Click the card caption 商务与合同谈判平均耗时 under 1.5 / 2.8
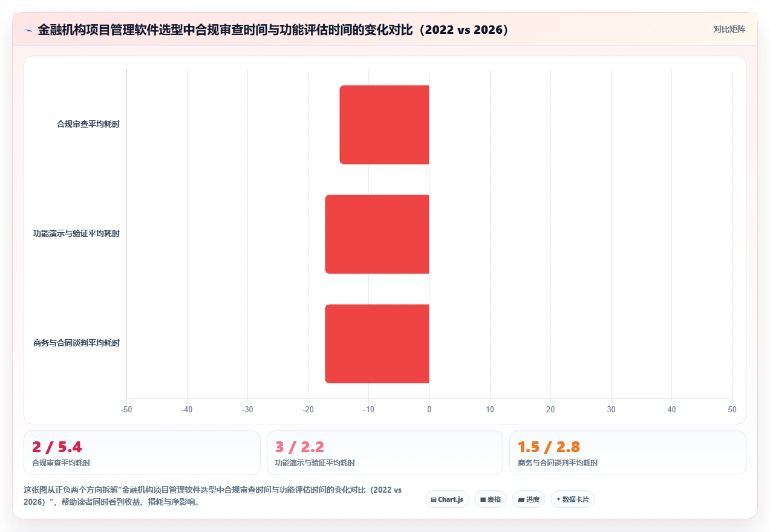Image resolution: width=770 pixels, height=532 pixels. coord(558,463)
